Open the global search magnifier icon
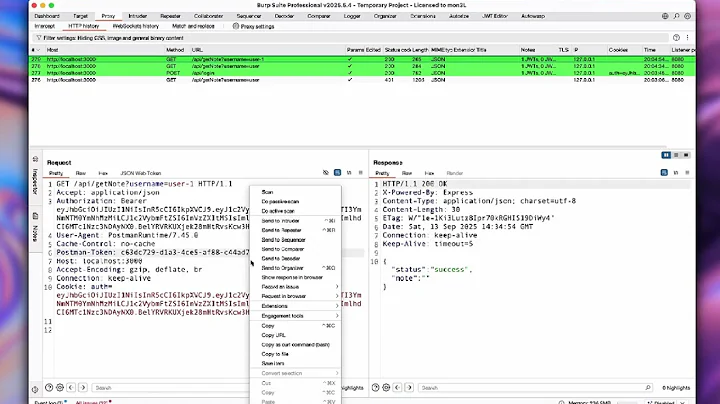 coord(676,16)
